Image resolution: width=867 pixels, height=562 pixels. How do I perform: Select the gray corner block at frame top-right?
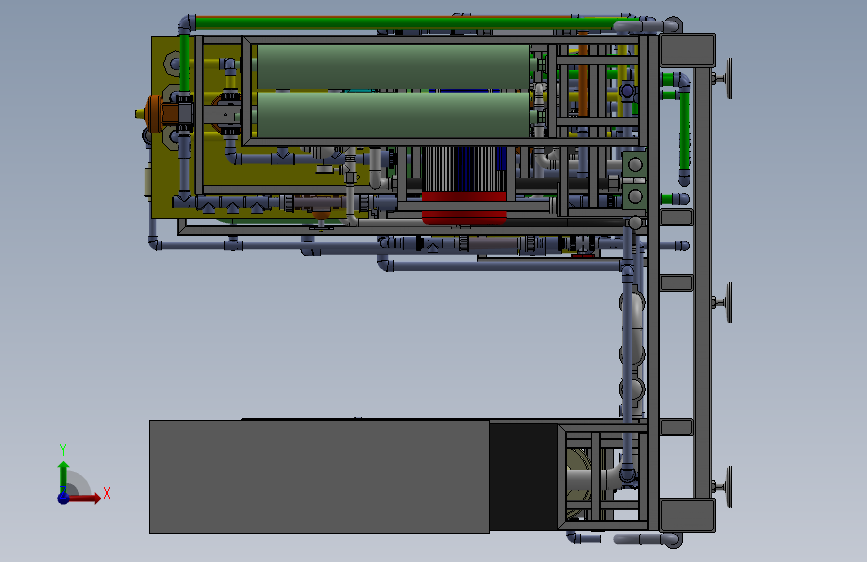(x=687, y=50)
